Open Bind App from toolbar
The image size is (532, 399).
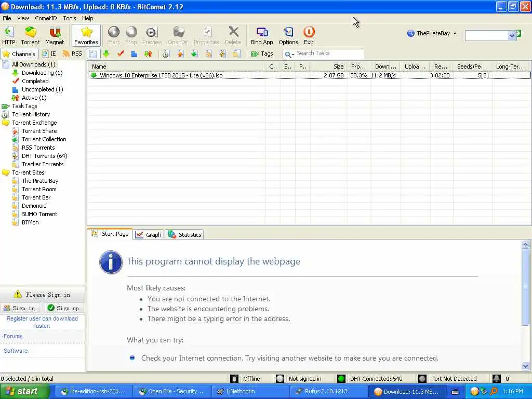click(262, 36)
